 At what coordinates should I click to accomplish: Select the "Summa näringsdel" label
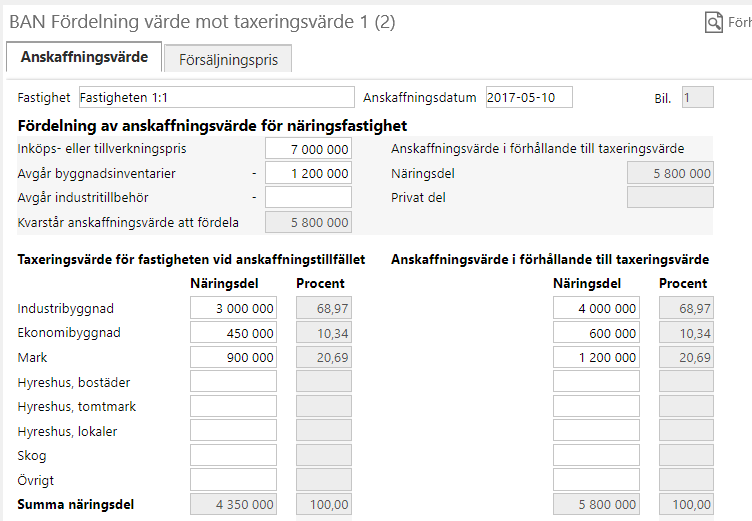[x=76, y=505]
